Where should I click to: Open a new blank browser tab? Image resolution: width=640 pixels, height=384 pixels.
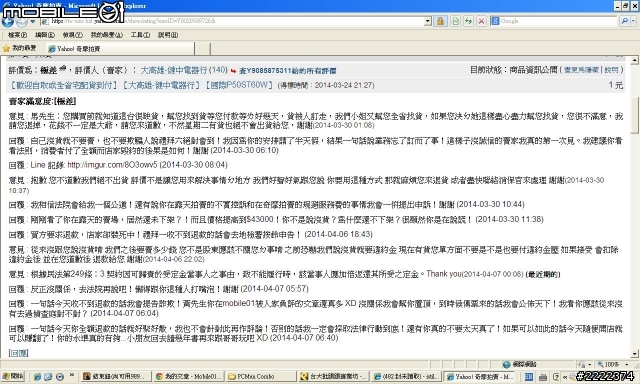point(202,49)
